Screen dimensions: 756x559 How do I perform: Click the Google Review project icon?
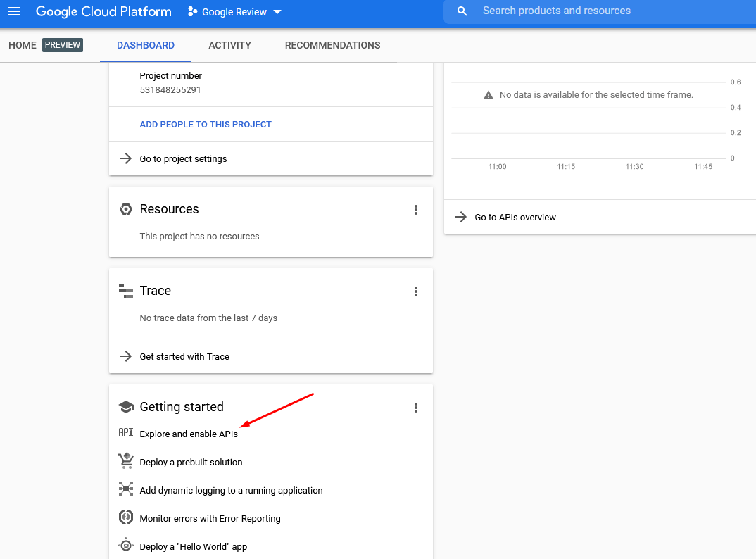tap(192, 11)
